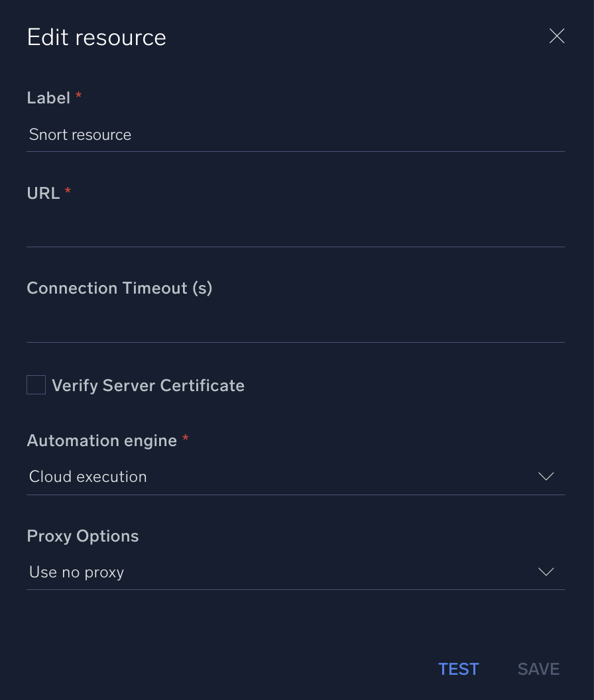Click the Automation engine heading
This screenshot has height=700, width=594.
tap(101, 441)
